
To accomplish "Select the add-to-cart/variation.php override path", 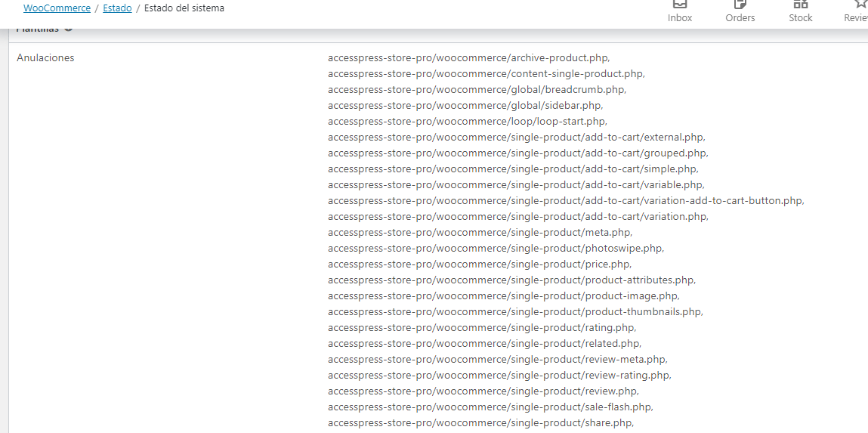I will pos(518,216).
